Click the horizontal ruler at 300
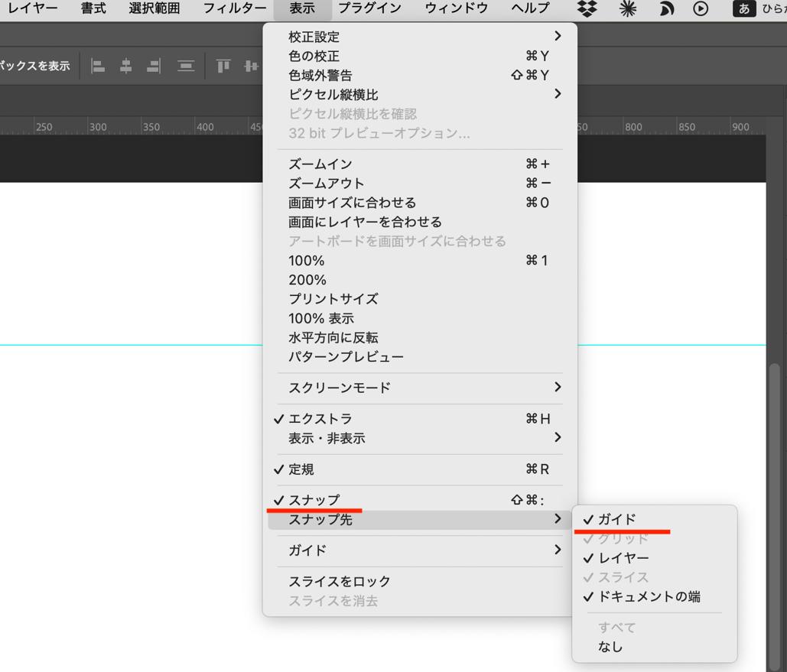This screenshot has height=672, width=787. coord(98,127)
